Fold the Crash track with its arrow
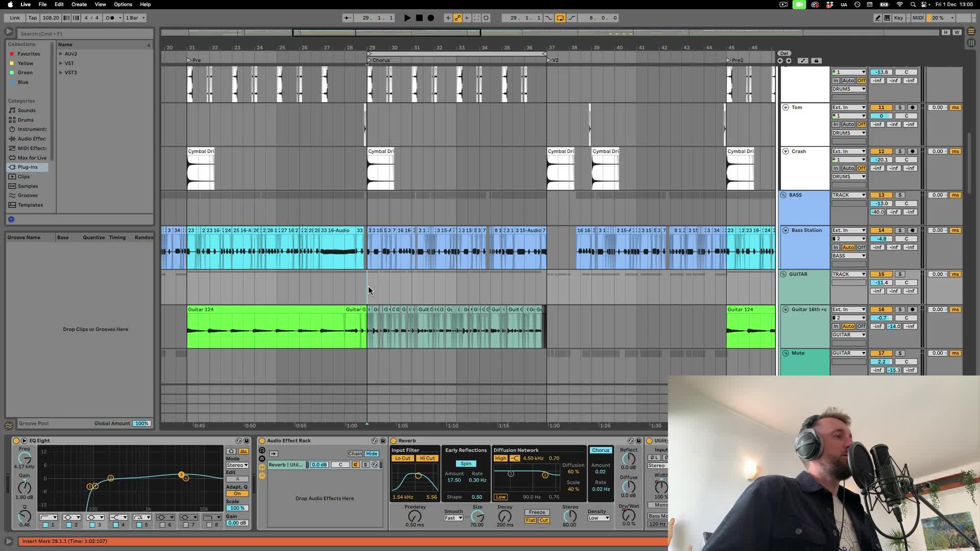The height and width of the screenshot is (551, 980). pos(786,152)
